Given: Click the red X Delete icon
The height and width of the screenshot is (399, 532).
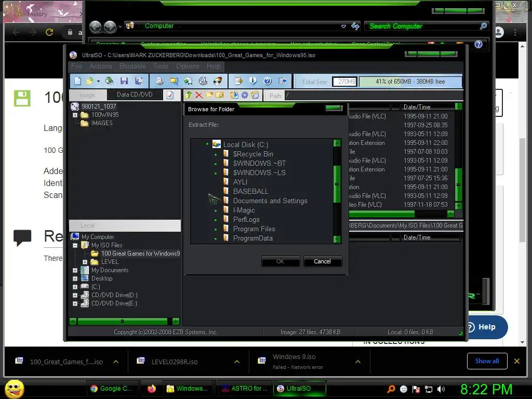Looking at the screenshot, I should point(199,96).
